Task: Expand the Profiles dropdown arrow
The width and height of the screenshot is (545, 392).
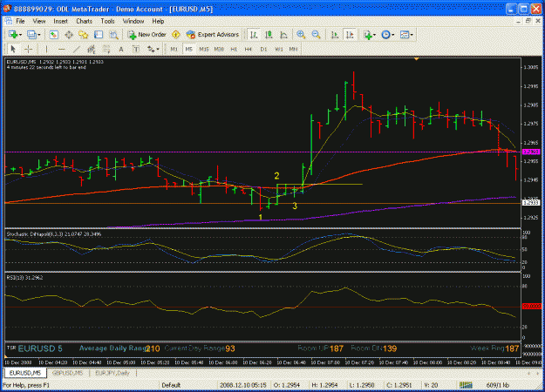Action: [x=39, y=35]
